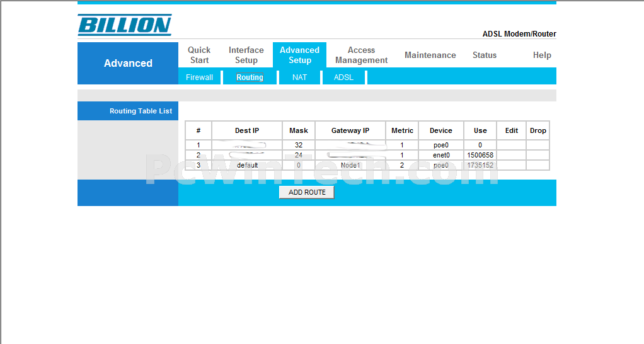
Task: Click the # column header
Action: pyautogui.click(x=198, y=130)
